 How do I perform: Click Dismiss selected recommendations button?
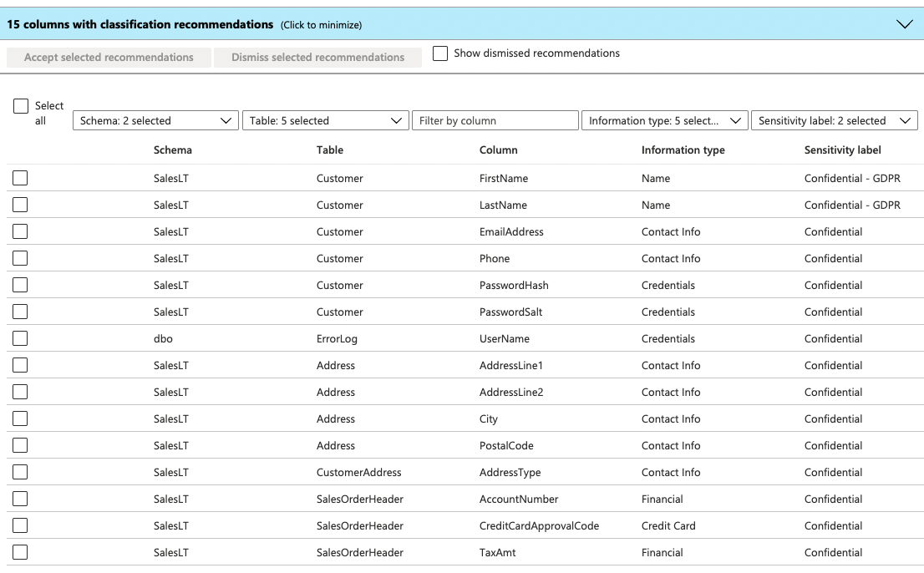317,58
